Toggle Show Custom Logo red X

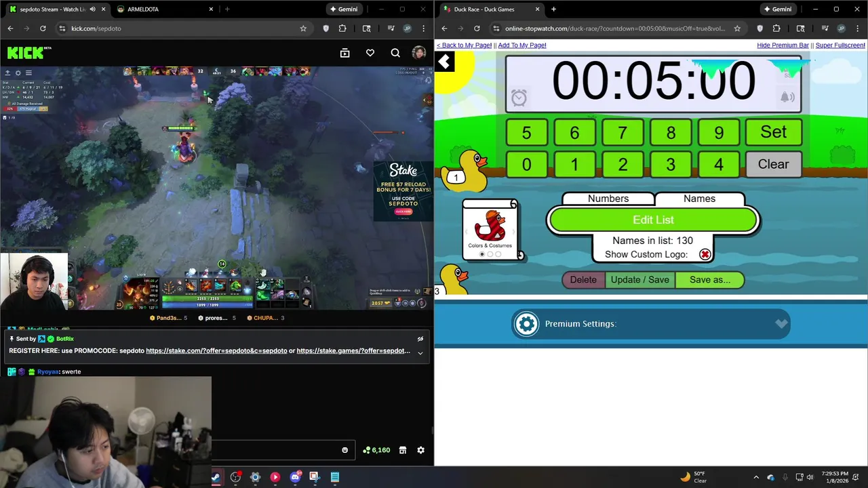(705, 255)
